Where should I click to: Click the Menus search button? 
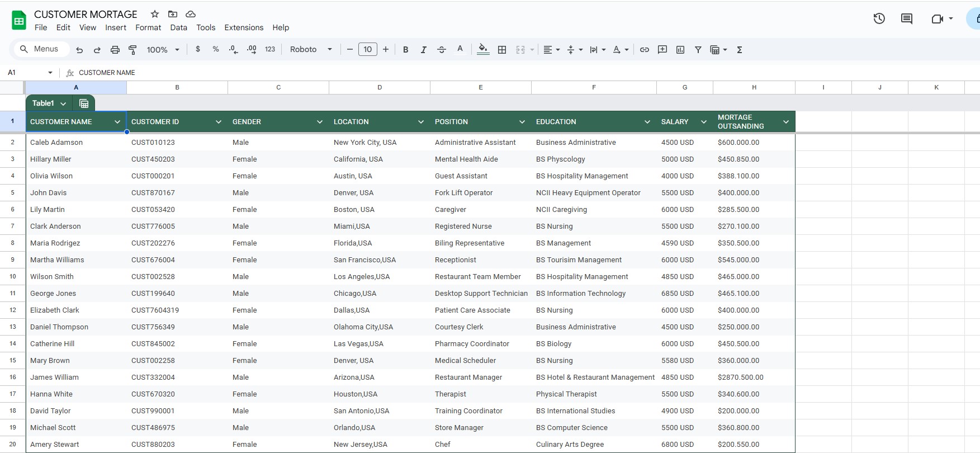point(40,49)
